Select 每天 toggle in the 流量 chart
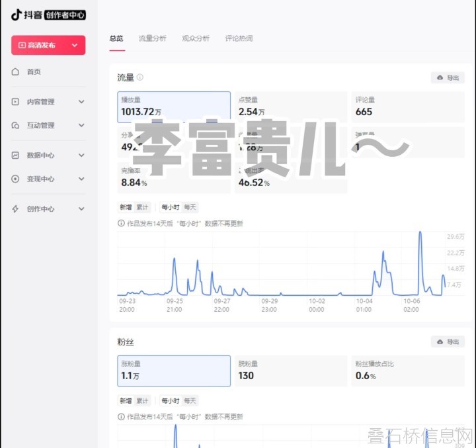The height and width of the screenshot is (448, 476). click(190, 207)
